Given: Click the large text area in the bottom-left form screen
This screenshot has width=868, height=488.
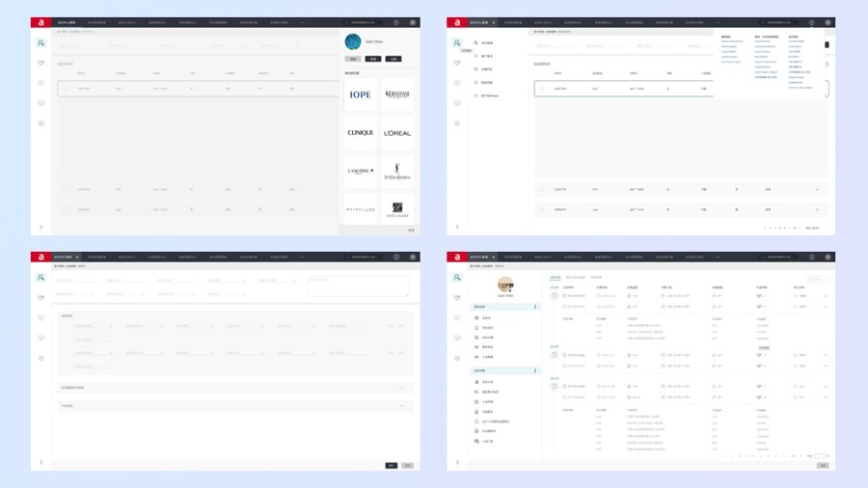Looking at the screenshot, I should tap(358, 286).
